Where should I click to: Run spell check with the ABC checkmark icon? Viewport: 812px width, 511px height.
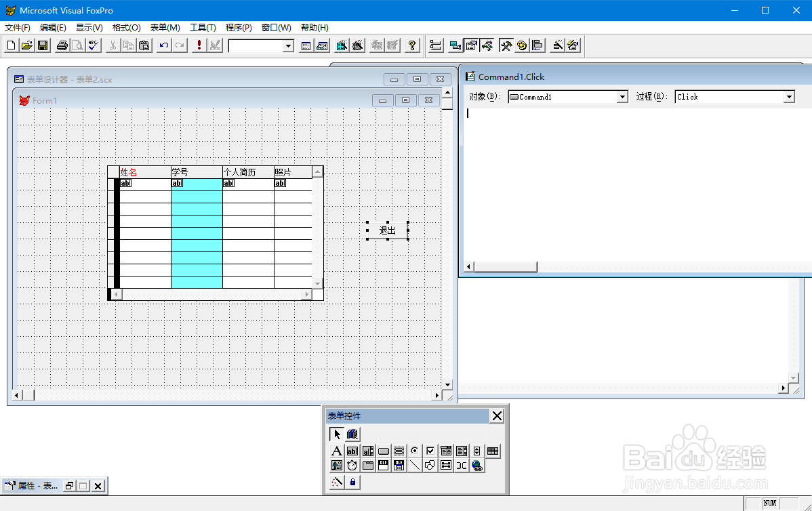click(94, 45)
